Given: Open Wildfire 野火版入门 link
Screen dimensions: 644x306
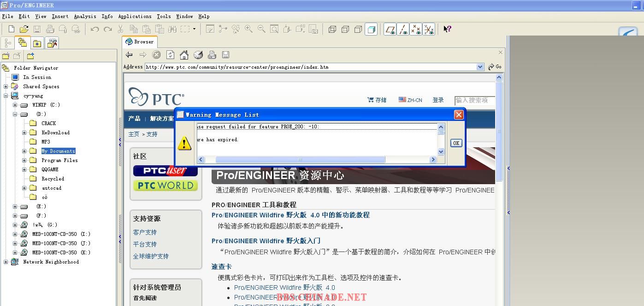Looking at the screenshot, I should pyautogui.click(x=266, y=241).
